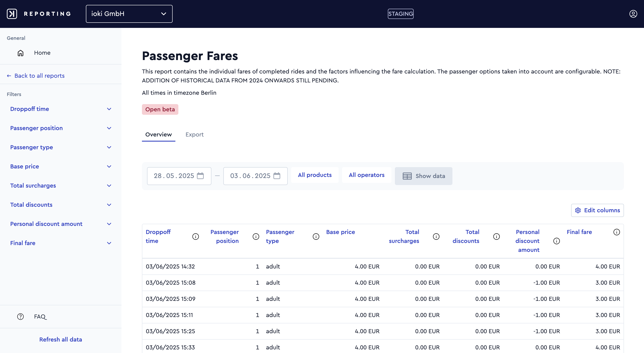Click the ioki Reporting logo icon
644x353 pixels.
point(12,14)
